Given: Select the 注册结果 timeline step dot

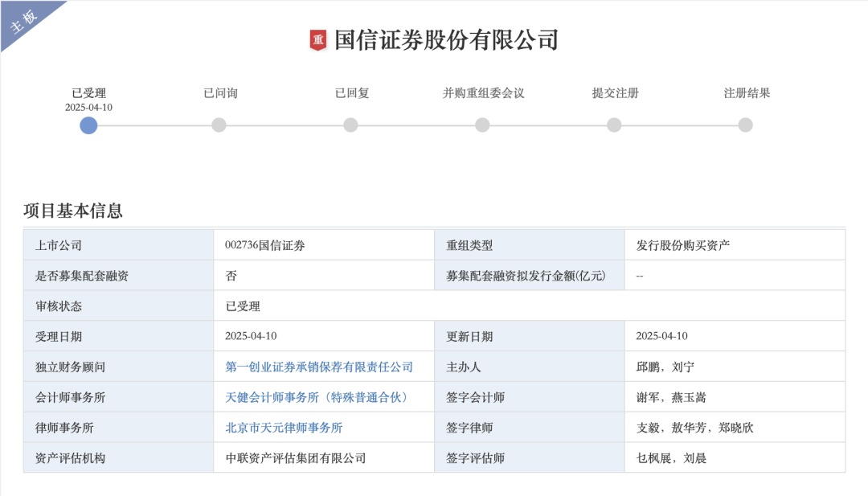Looking at the screenshot, I should (x=746, y=125).
